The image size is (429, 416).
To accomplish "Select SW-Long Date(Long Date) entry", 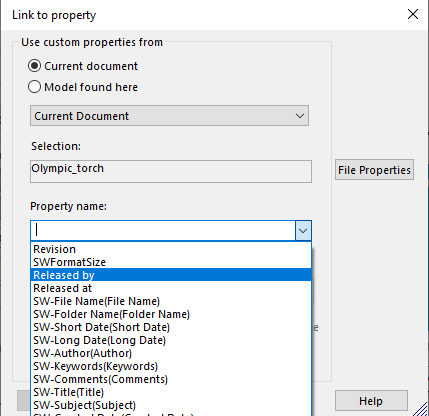I will tap(171, 340).
